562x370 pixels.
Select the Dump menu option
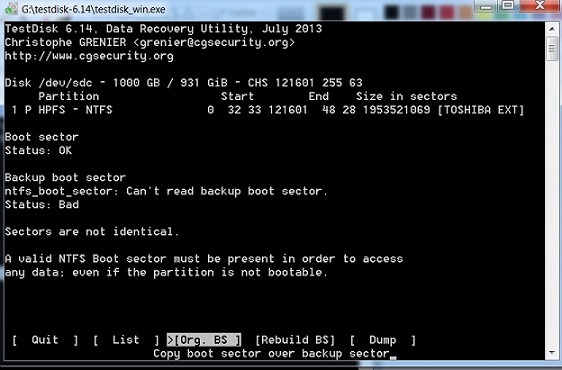click(x=383, y=340)
